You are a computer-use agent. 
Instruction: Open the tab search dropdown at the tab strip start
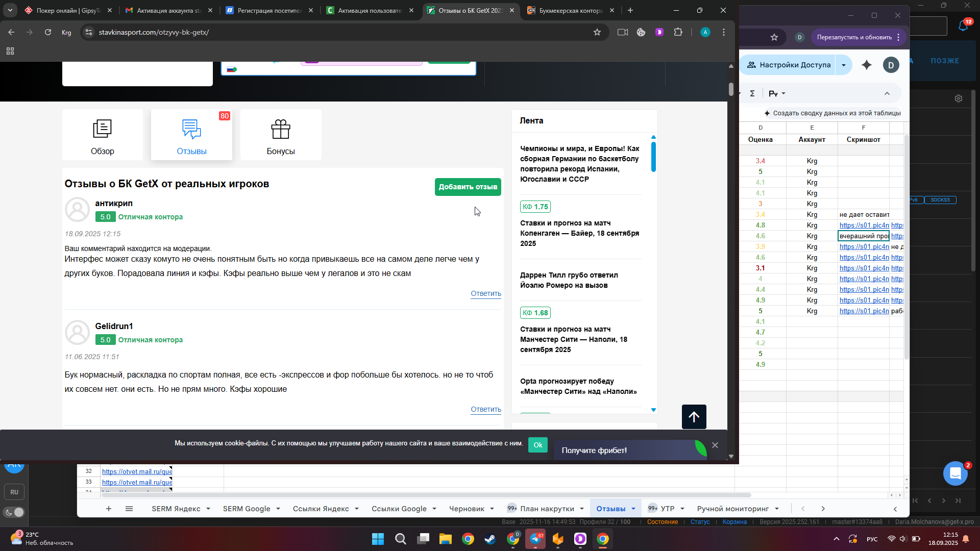pyautogui.click(x=10, y=10)
